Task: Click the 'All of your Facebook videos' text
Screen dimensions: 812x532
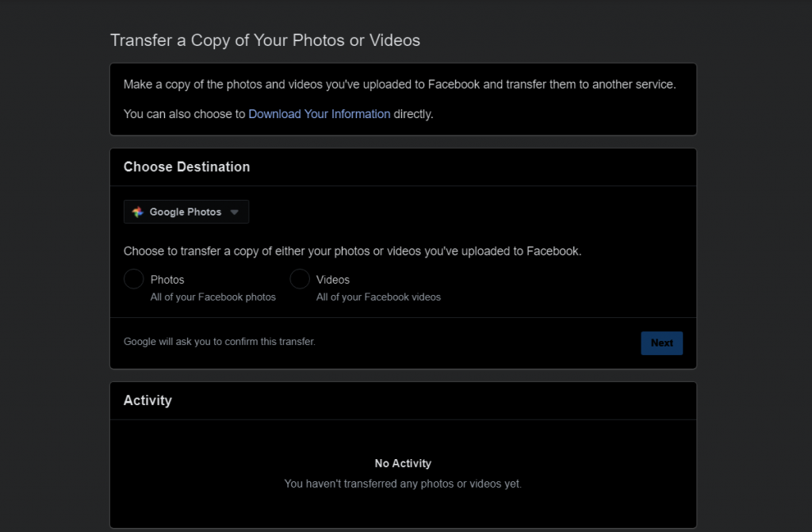Action: (378, 297)
